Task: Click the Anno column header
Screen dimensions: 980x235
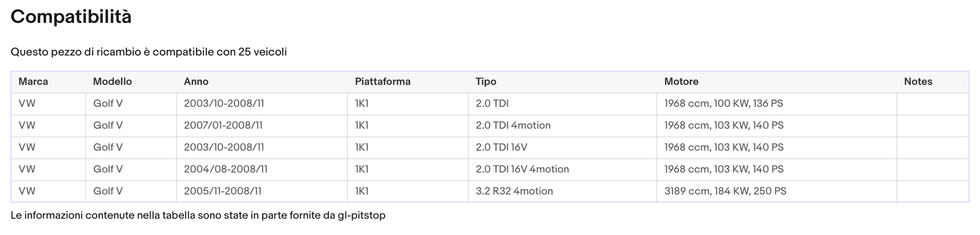Action: click(x=196, y=82)
